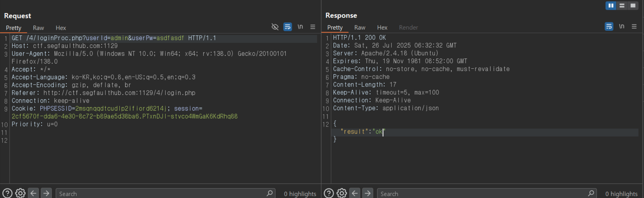
Task: Switch to top-bottom split layout view
Action: click(622, 6)
